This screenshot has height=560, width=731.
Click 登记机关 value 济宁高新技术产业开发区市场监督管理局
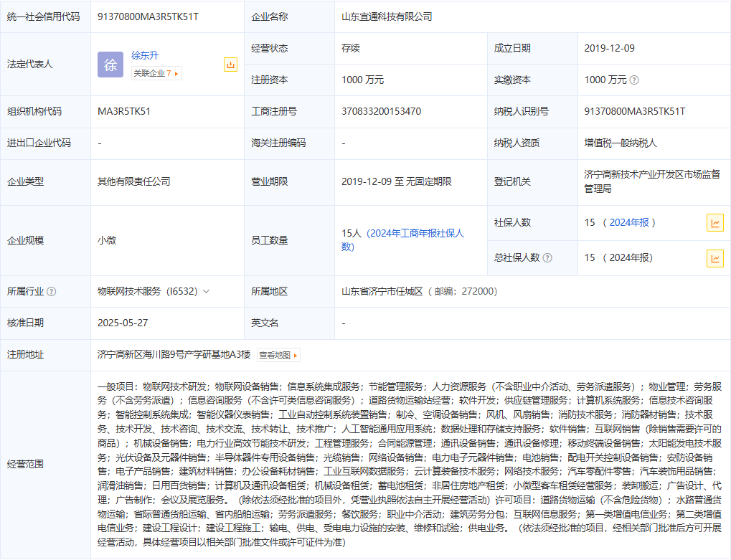pyautogui.click(x=651, y=181)
